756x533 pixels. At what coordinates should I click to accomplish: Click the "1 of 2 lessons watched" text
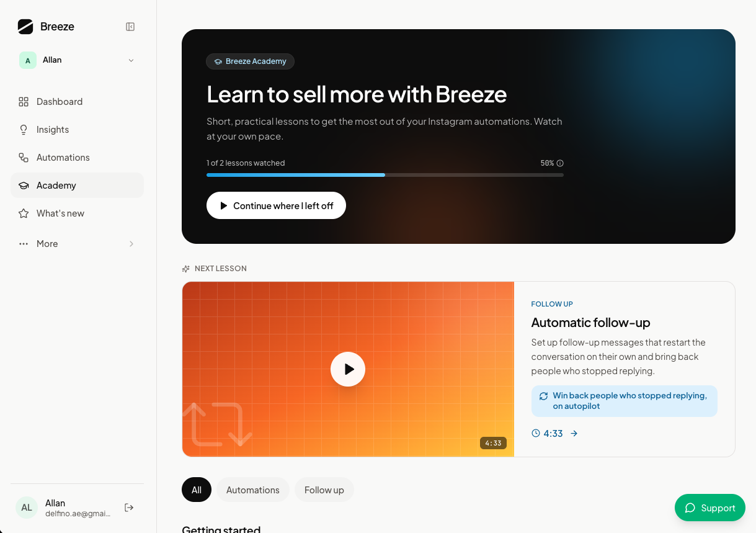246,163
